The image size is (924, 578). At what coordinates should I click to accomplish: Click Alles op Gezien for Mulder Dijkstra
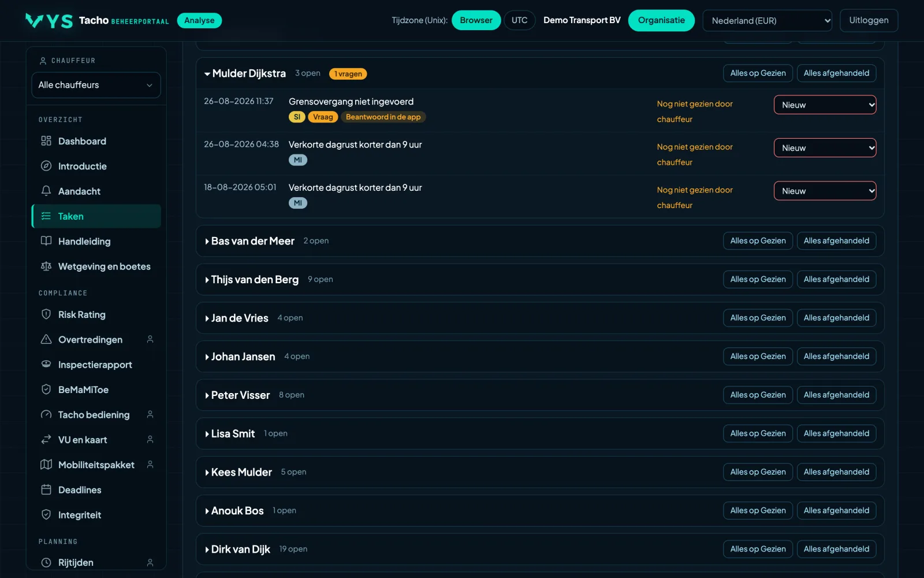[x=758, y=73]
